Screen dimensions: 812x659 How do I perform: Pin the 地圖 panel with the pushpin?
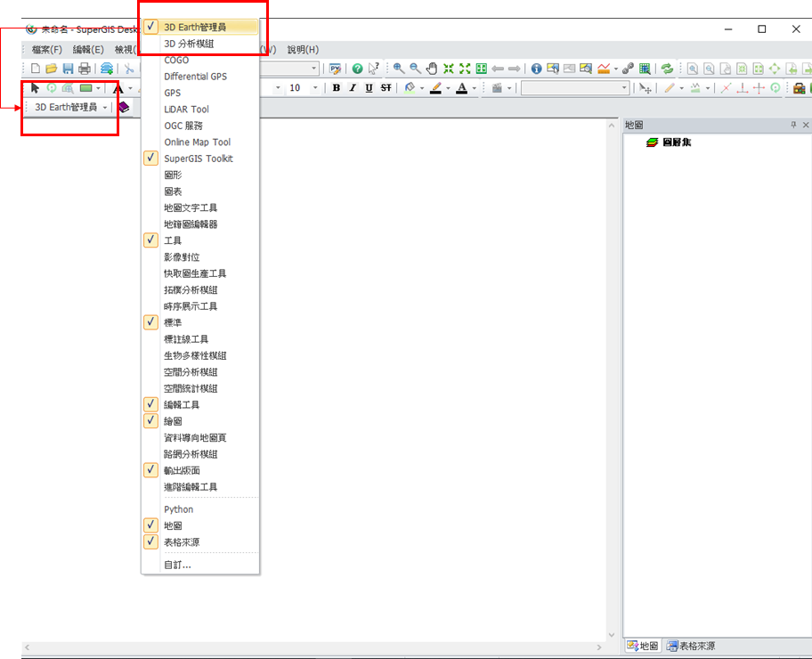[793, 125]
